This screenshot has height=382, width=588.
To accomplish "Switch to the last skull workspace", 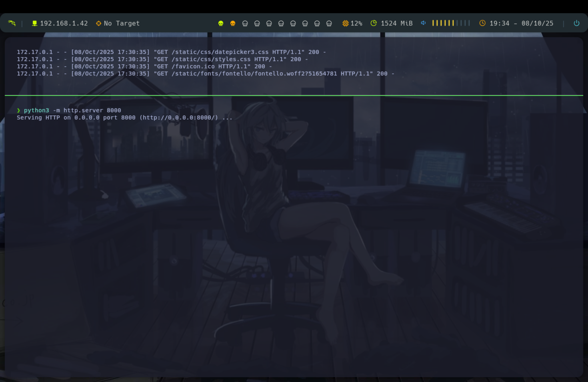I will [x=329, y=23].
